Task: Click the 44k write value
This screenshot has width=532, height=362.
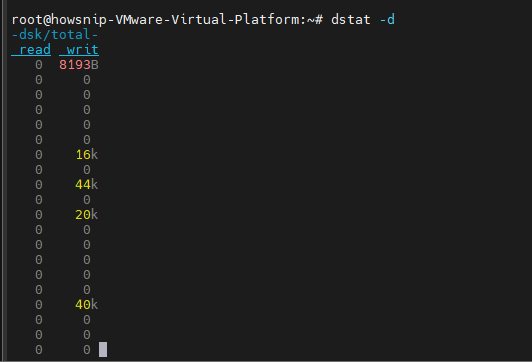Action: [87, 185]
